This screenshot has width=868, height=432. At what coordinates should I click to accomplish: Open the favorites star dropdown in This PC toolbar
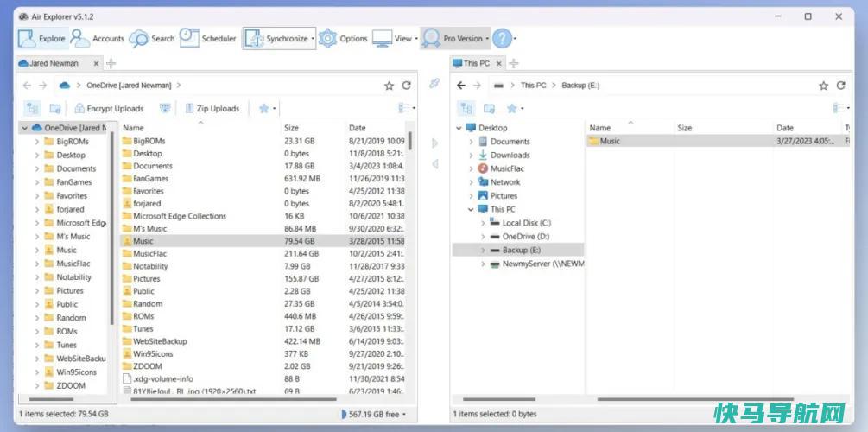[x=516, y=109]
